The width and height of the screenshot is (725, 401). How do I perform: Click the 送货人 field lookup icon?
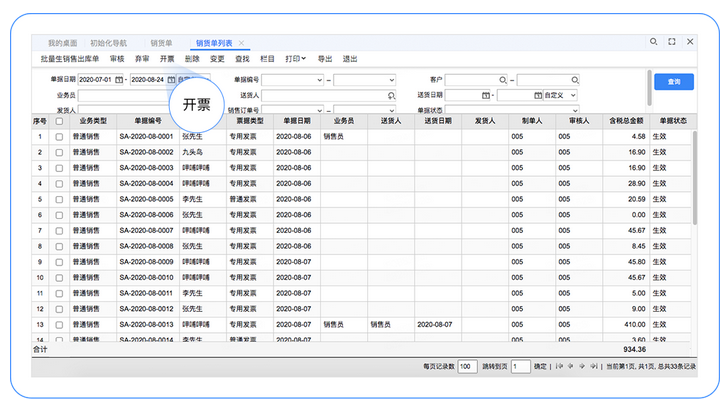(391, 95)
